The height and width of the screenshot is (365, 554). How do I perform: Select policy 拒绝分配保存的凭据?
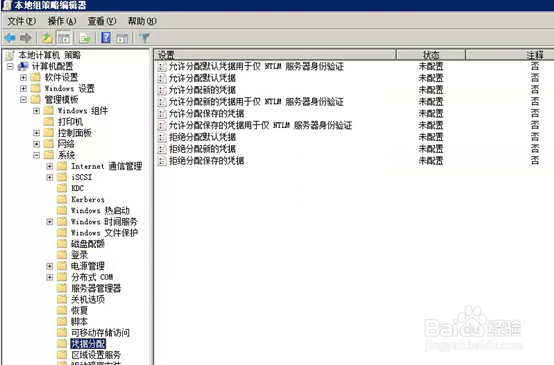pos(206,161)
